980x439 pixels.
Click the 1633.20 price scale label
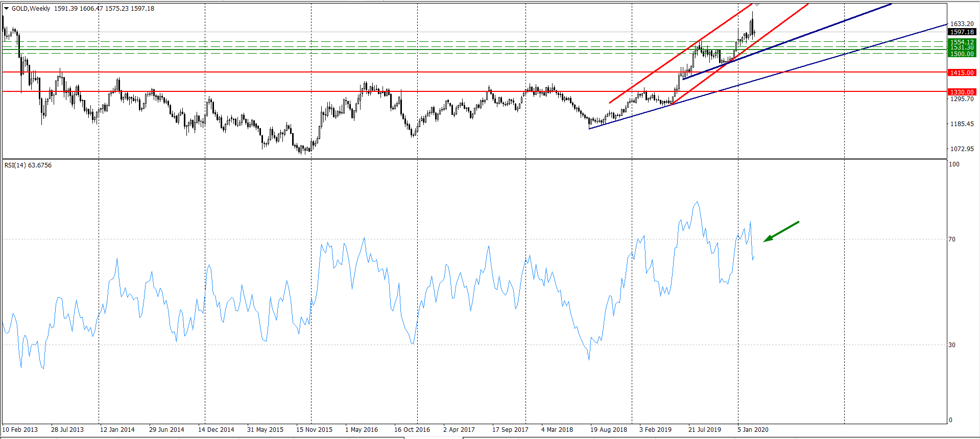point(962,24)
